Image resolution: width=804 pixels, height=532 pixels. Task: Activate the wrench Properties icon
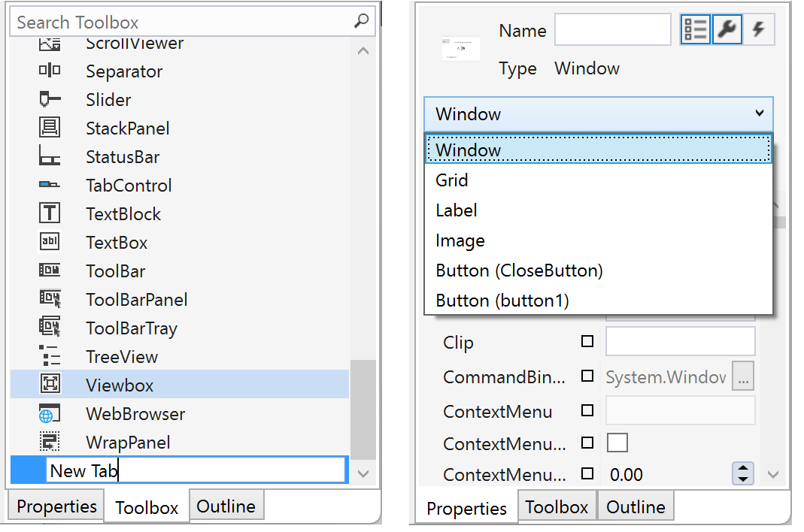click(x=727, y=29)
